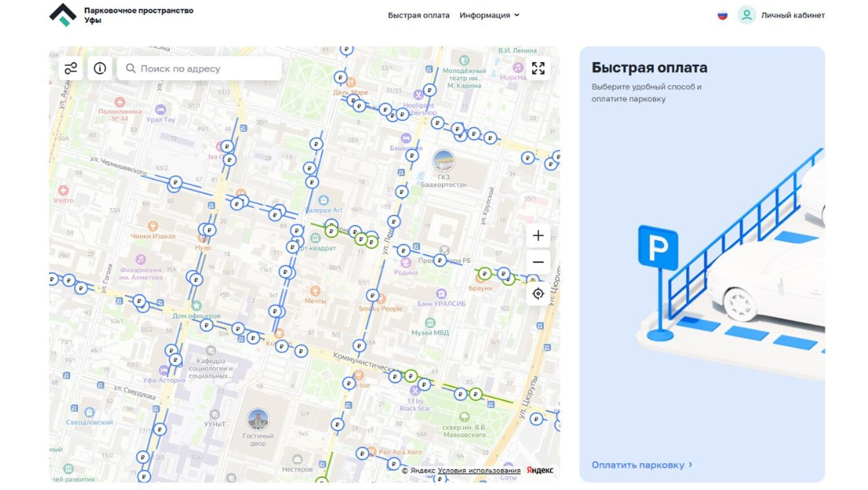Select the ГКЗ Башкортостан landmark photo

click(443, 160)
